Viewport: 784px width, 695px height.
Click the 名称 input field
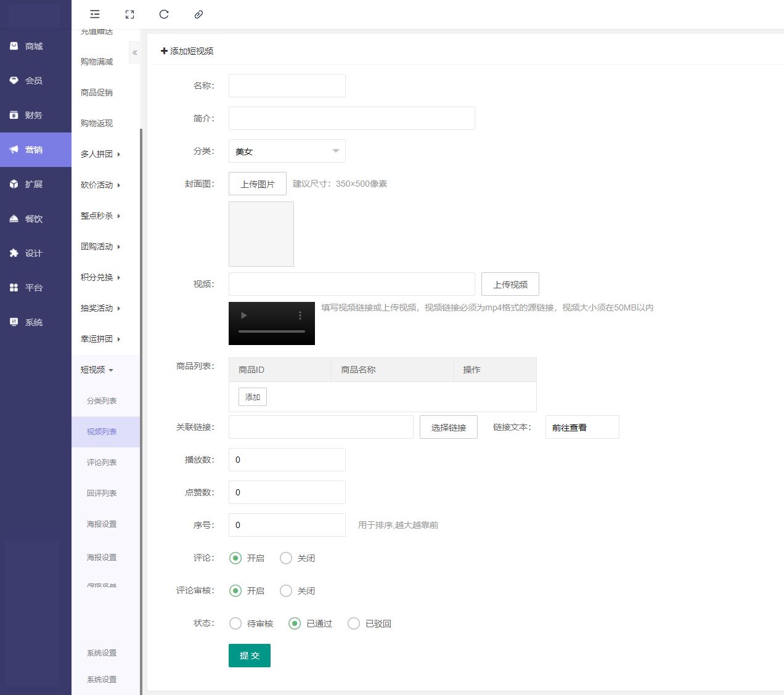(287, 86)
